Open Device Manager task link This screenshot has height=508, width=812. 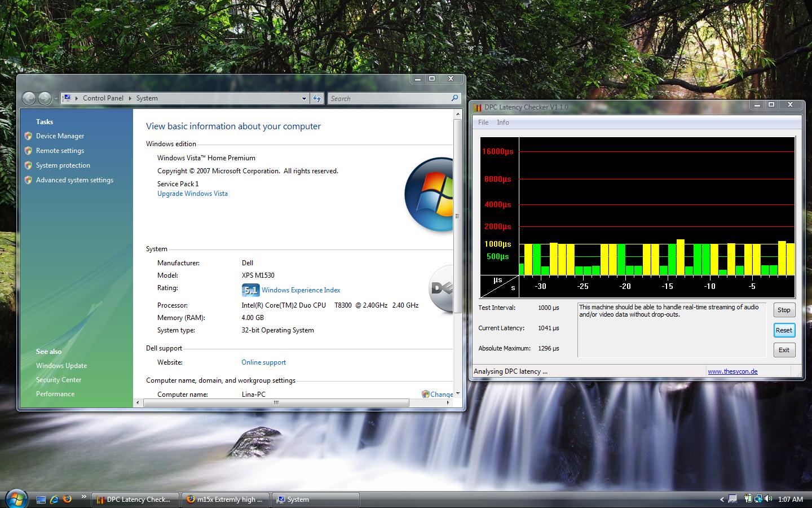60,136
